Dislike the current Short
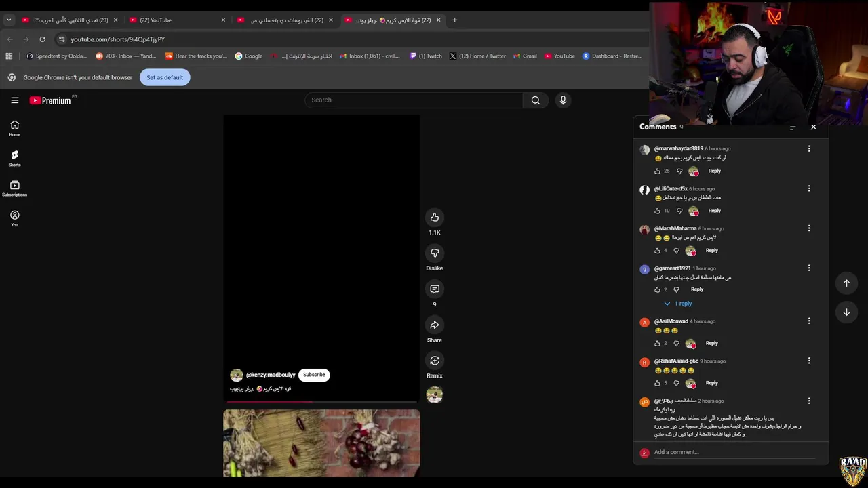This screenshot has width=868, height=488. click(435, 253)
